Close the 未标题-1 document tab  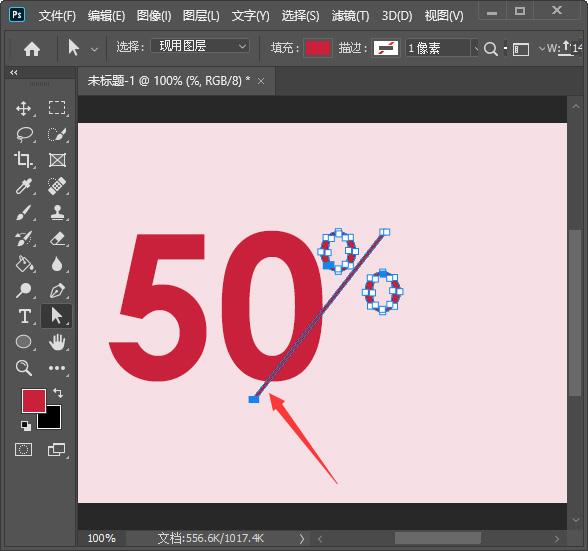tap(261, 81)
